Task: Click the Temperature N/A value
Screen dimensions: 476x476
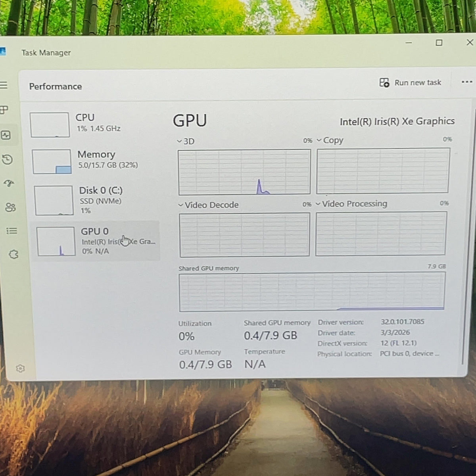Action: tap(255, 364)
